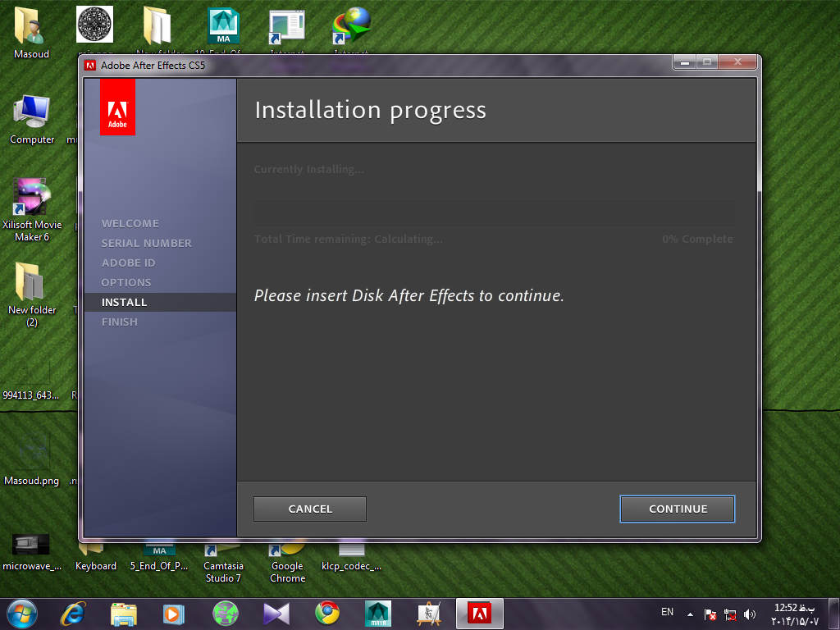
Task: Launch Chrome from the taskbar
Action: (x=327, y=614)
